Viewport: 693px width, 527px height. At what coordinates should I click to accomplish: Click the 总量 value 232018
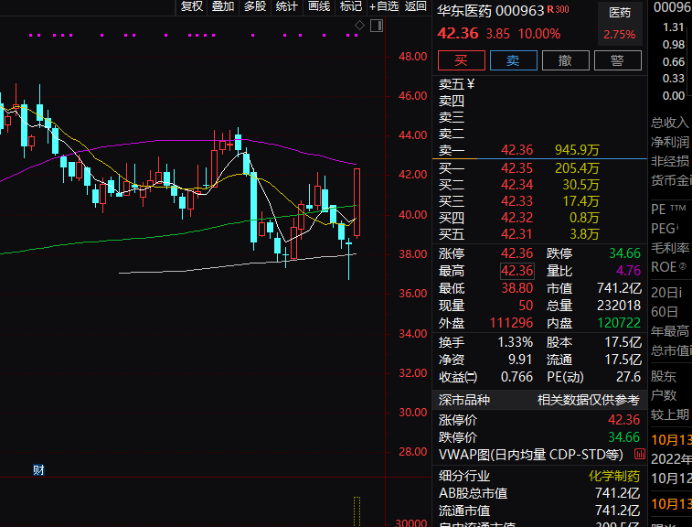pyautogui.click(x=619, y=306)
